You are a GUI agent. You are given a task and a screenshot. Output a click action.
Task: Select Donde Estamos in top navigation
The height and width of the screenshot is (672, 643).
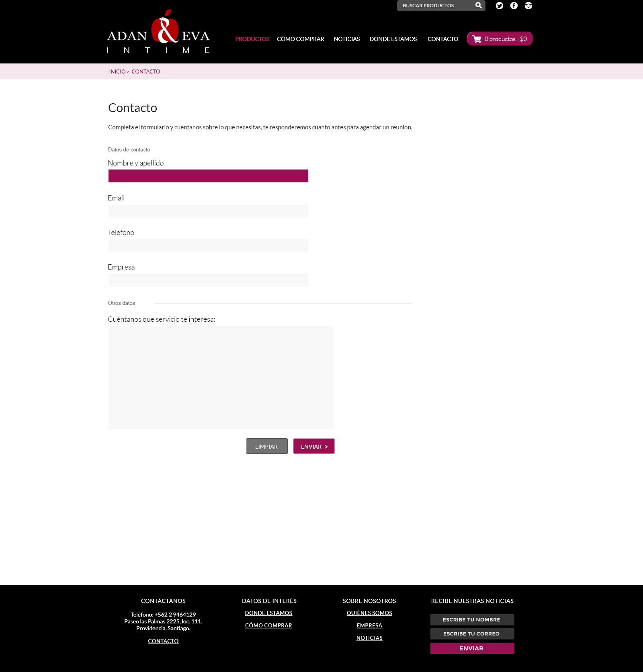click(393, 39)
